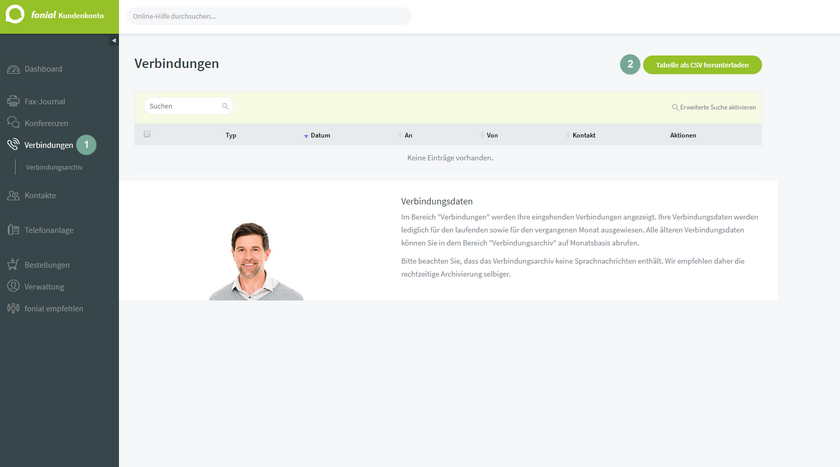Screen dimensions: 840x467
Task: Click the Bestellungen shopping basket icon
Action: [13, 265]
